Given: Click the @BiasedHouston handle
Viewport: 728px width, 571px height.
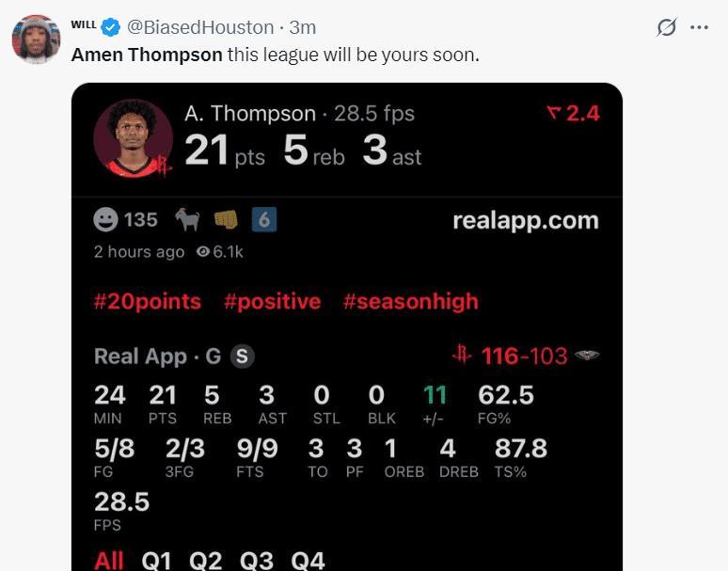Looking at the screenshot, I should pos(200,27).
